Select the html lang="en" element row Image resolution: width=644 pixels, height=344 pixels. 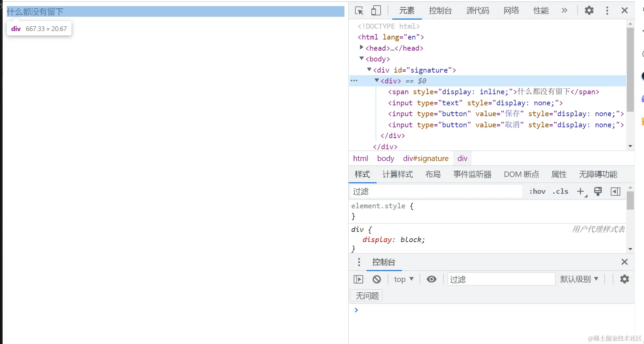click(391, 37)
